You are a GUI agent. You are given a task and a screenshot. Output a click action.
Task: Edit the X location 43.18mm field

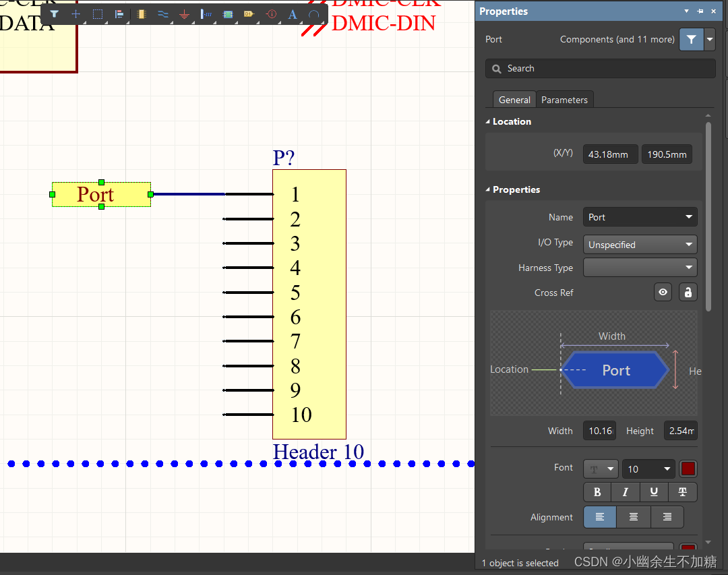tap(610, 154)
